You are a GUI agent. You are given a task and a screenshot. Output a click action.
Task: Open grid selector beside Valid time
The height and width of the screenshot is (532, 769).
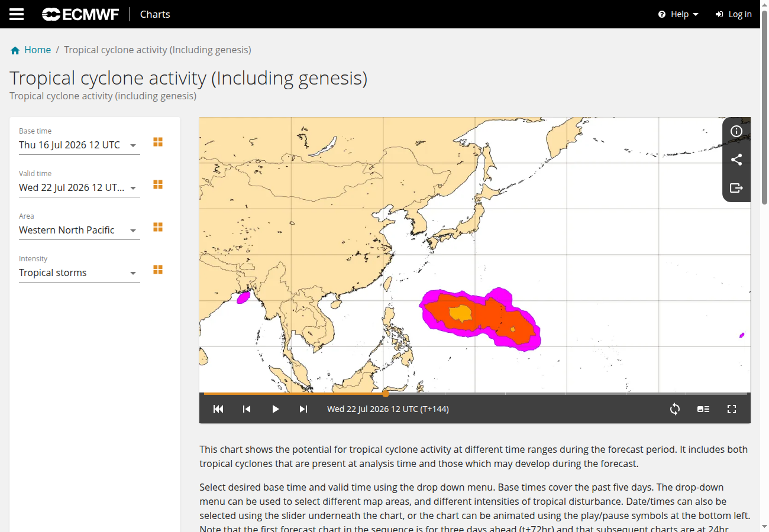click(x=158, y=184)
